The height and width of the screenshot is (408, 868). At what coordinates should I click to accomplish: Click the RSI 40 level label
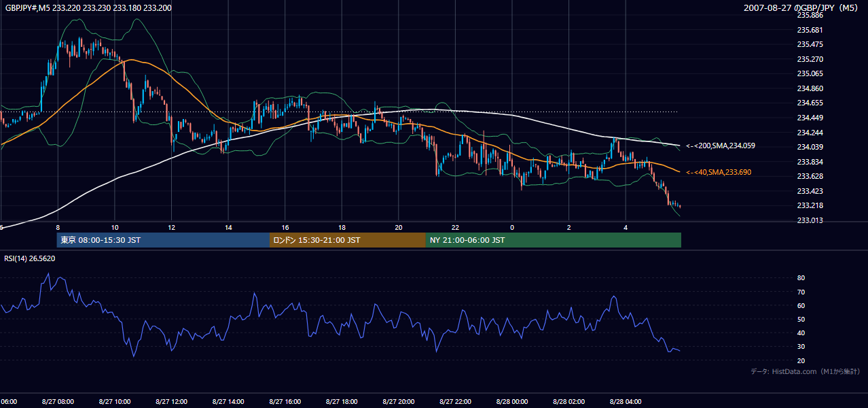point(801,333)
